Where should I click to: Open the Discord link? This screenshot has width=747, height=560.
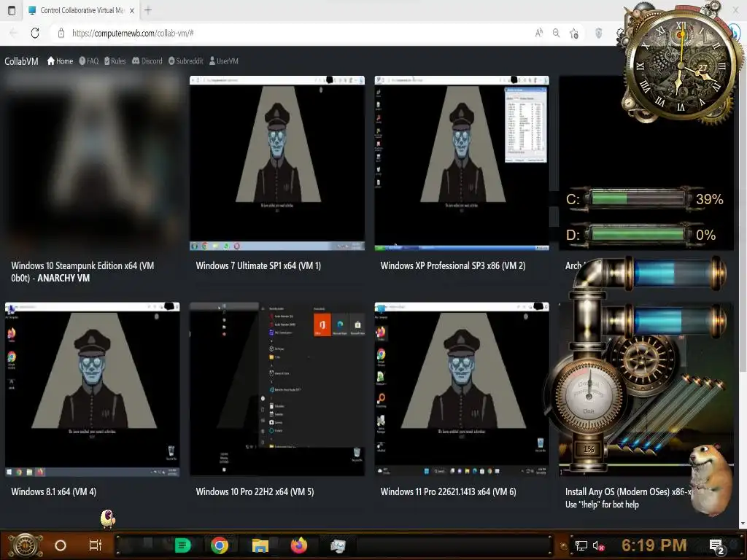point(147,61)
